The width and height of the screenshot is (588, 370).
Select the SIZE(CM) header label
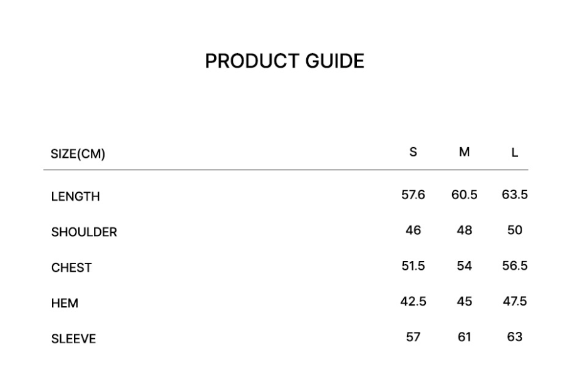78,154
